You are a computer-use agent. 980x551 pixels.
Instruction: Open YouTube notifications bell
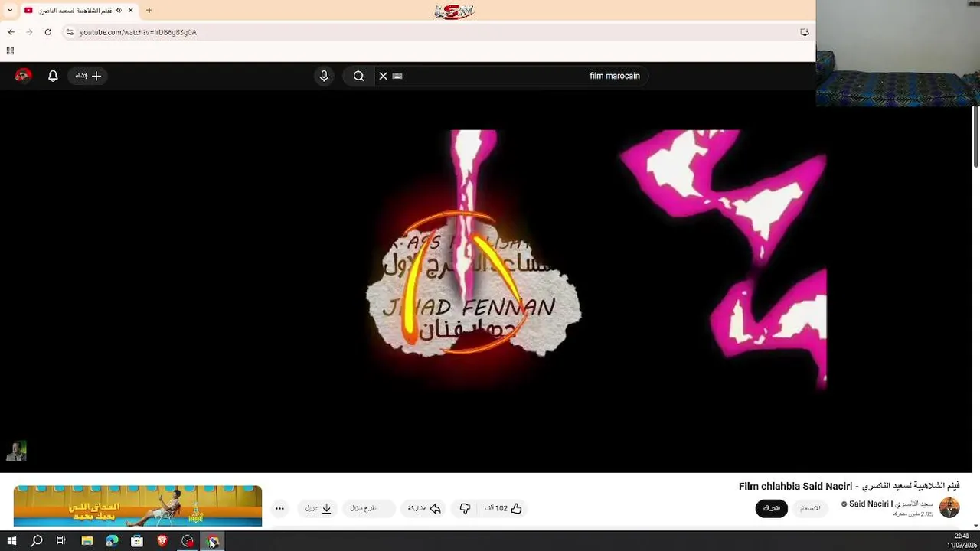[x=53, y=76]
